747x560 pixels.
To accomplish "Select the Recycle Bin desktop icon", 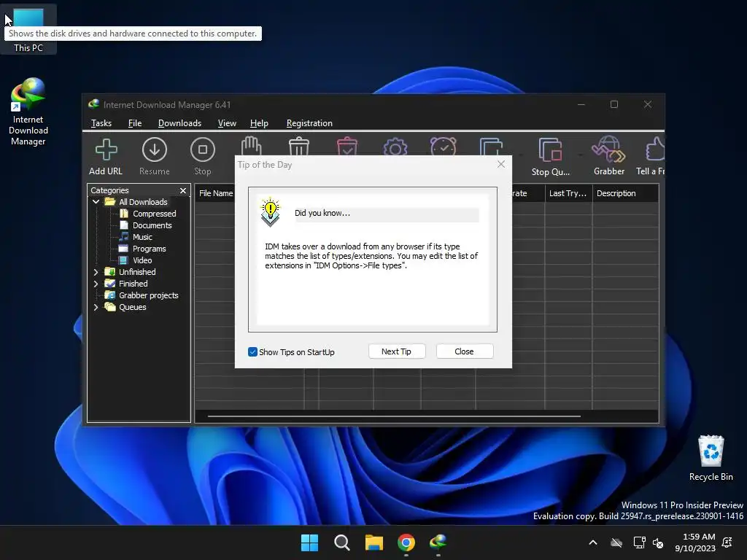I will click(x=711, y=458).
